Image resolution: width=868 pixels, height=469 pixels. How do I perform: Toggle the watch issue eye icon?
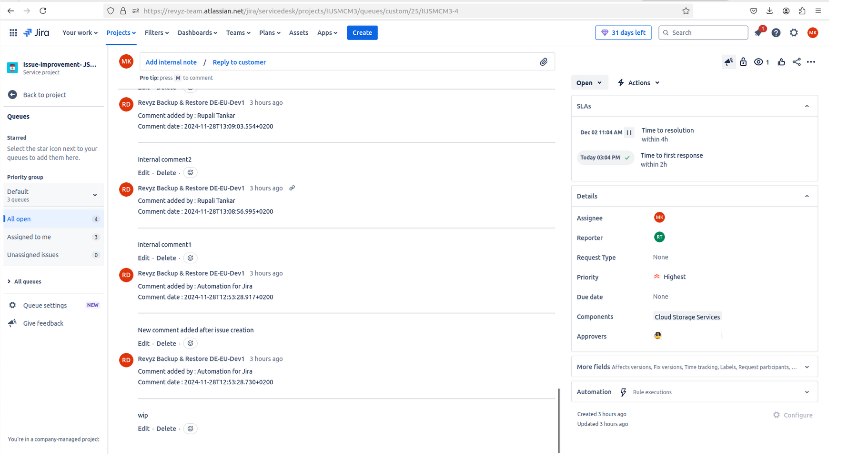pyautogui.click(x=758, y=62)
